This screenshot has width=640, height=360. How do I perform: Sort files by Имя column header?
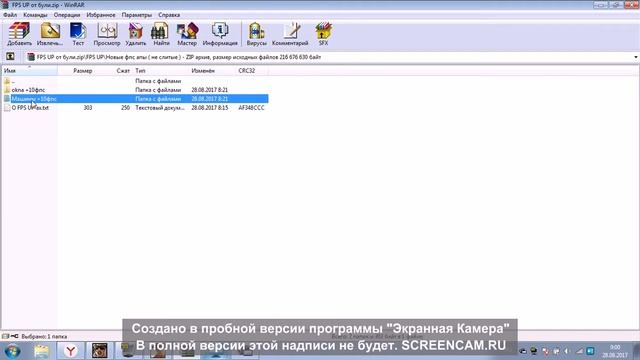point(29,71)
